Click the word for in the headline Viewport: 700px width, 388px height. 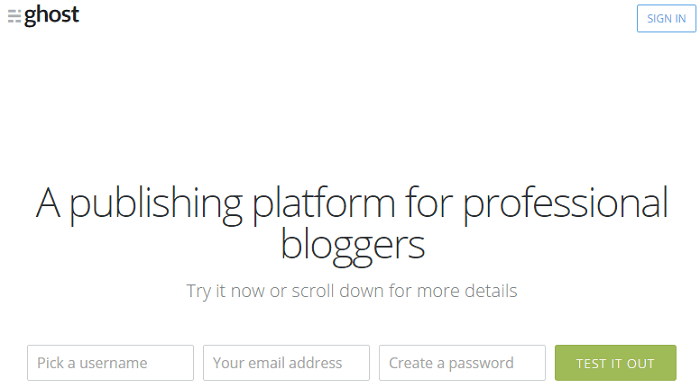pos(429,203)
